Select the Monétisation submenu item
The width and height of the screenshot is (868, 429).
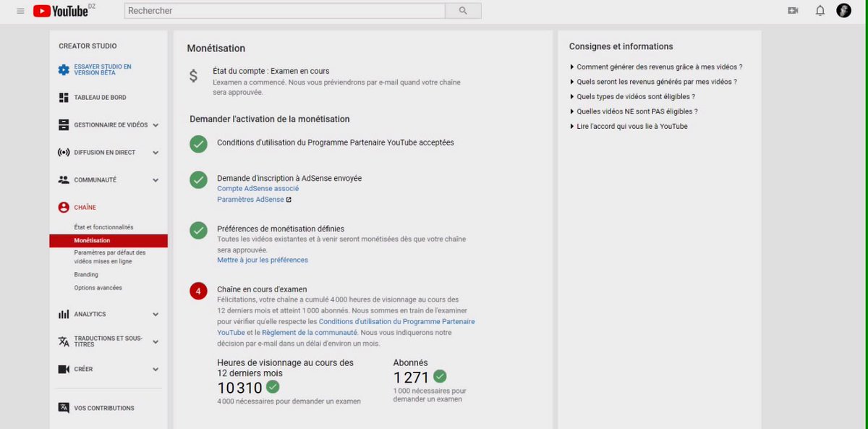pos(109,241)
